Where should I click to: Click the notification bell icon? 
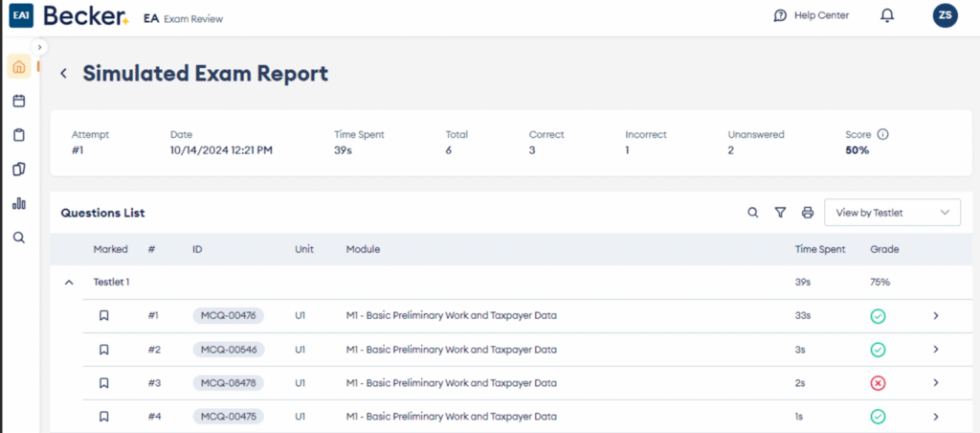(x=887, y=15)
